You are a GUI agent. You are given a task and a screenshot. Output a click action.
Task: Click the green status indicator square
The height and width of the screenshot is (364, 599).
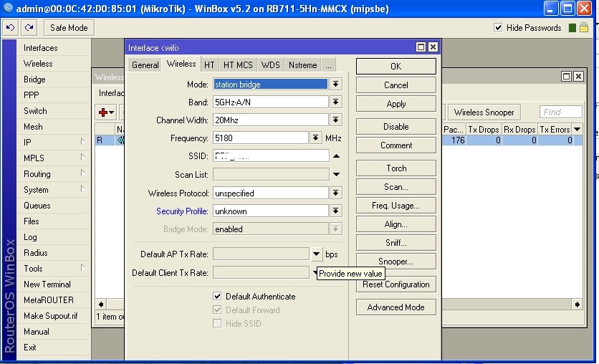coord(572,28)
